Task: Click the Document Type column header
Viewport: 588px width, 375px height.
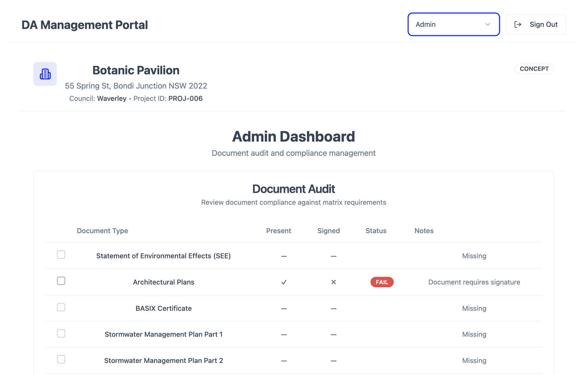Action: tap(102, 231)
